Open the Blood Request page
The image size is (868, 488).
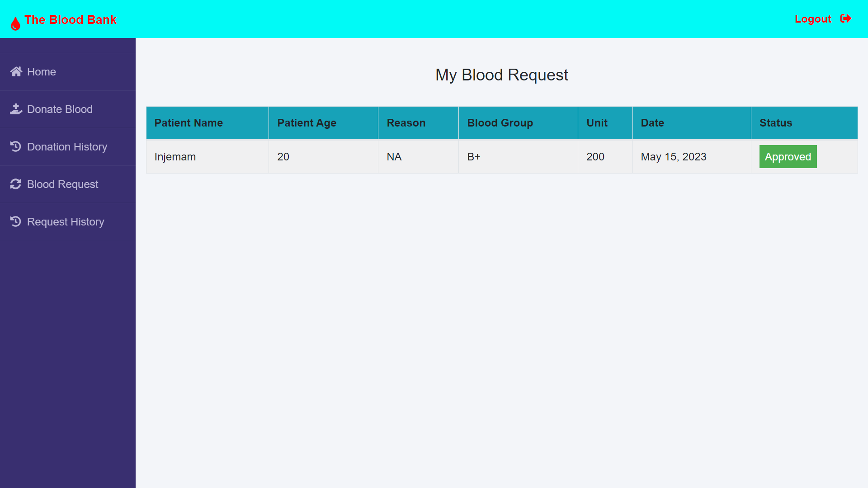[x=62, y=184]
